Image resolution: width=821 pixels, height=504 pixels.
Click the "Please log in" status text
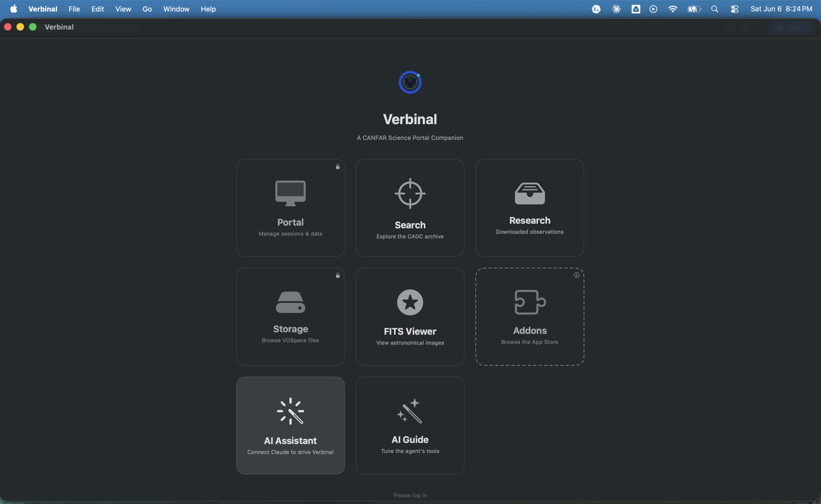pyautogui.click(x=410, y=495)
